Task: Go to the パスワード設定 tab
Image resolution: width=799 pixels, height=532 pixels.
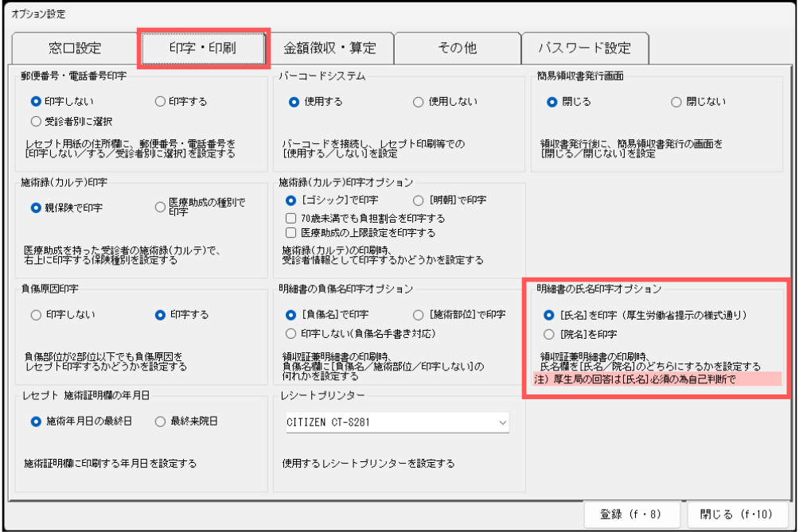Action: coord(584,48)
